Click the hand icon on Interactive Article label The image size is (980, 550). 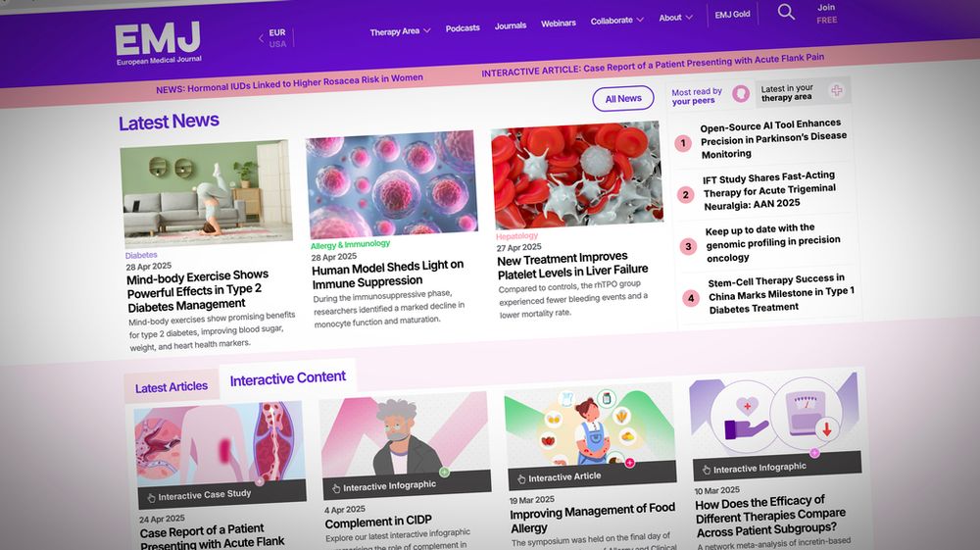pos(521,479)
